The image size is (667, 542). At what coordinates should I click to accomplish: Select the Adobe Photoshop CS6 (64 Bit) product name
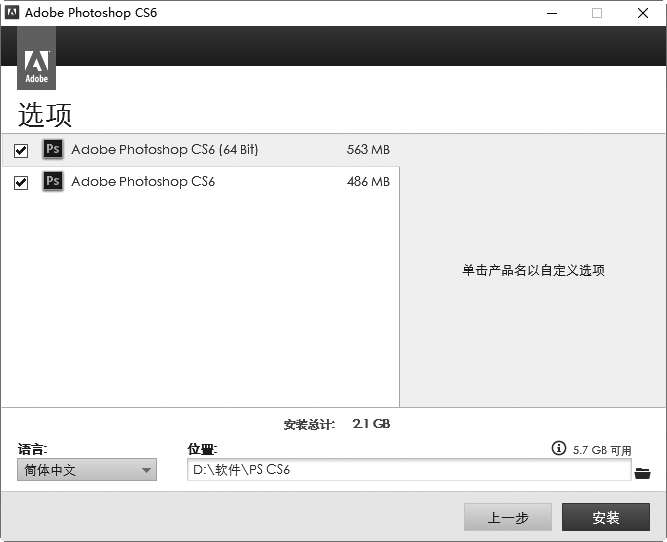click(164, 150)
